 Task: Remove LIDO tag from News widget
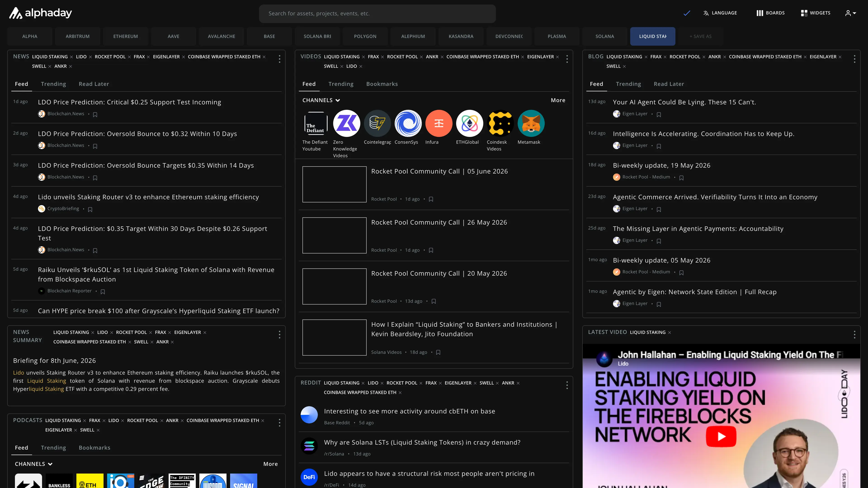point(90,57)
